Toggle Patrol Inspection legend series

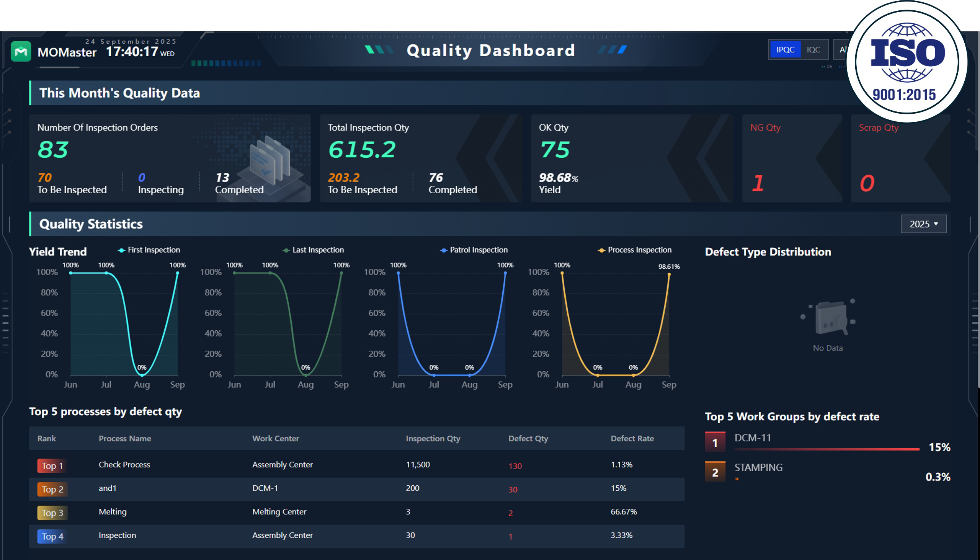click(x=474, y=250)
